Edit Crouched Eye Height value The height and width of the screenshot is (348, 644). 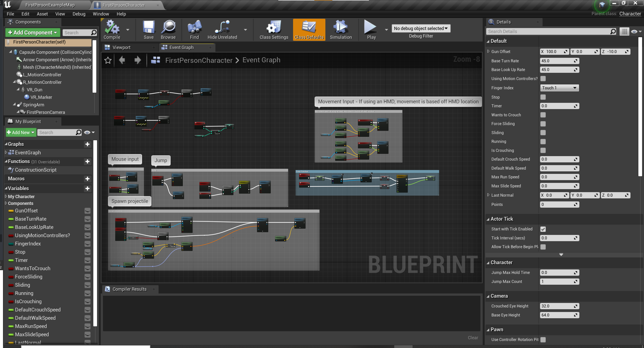pyautogui.click(x=559, y=306)
